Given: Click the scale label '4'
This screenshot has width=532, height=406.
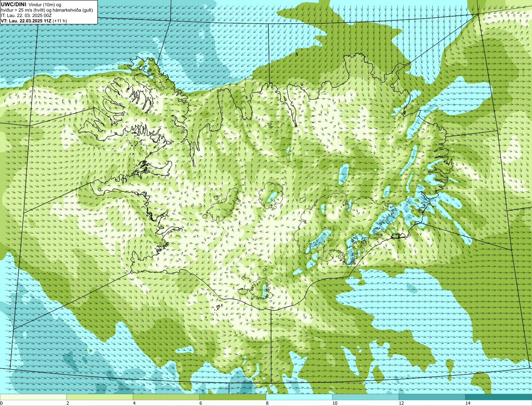Looking at the screenshot, I should point(134,403).
